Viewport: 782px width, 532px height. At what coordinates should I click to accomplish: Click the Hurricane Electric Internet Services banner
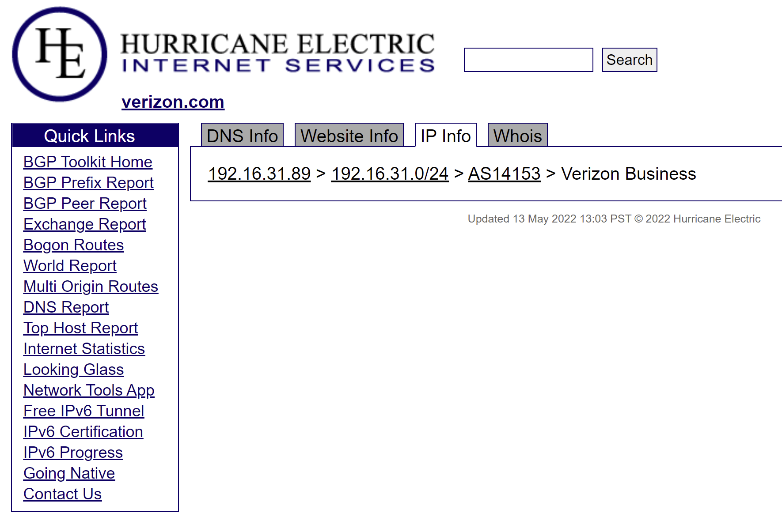click(278, 53)
